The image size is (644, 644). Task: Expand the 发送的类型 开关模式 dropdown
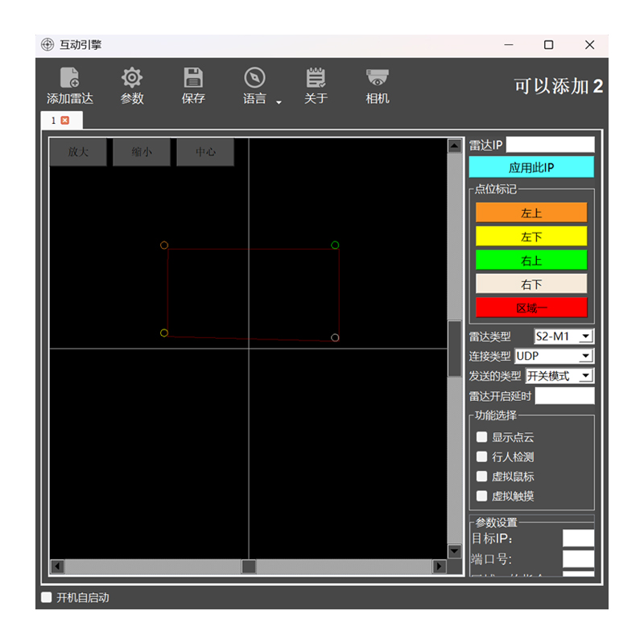tap(585, 376)
